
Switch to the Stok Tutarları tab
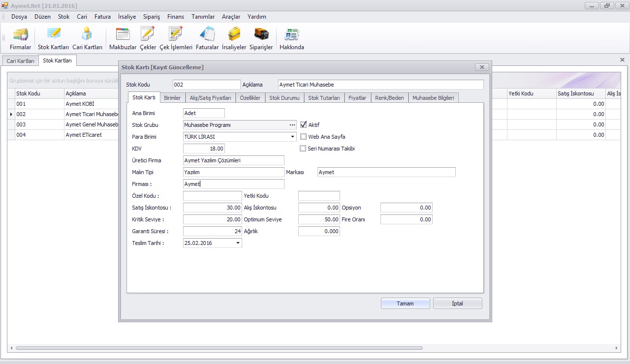[x=324, y=98]
